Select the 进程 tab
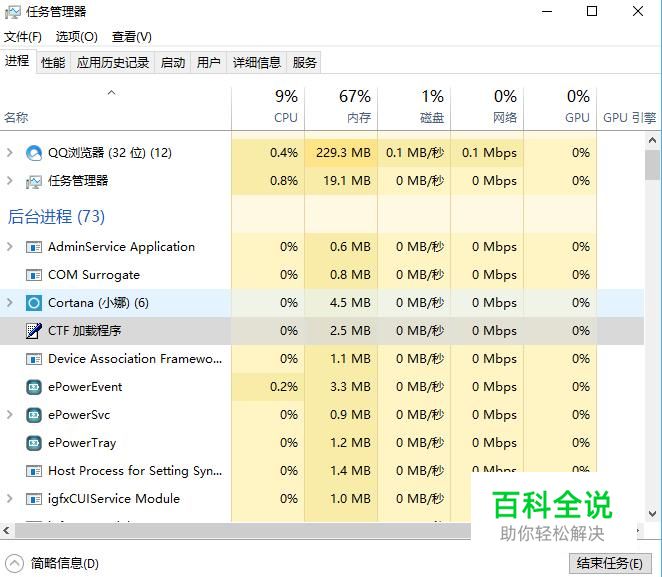The height and width of the screenshot is (577, 662). (x=18, y=62)
